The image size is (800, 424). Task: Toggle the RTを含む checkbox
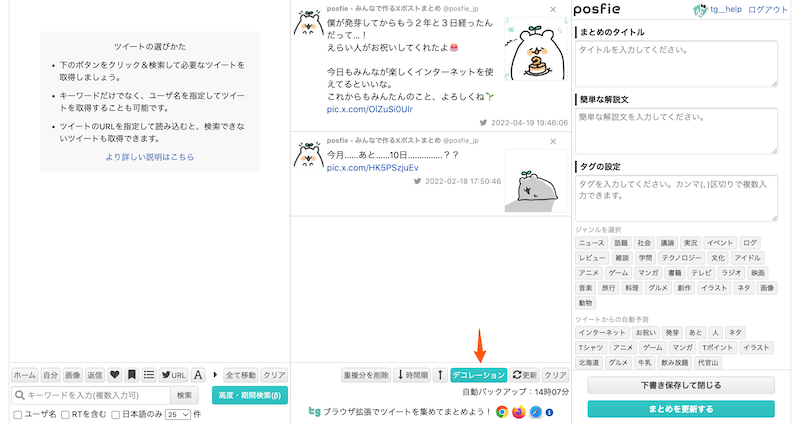66,414
